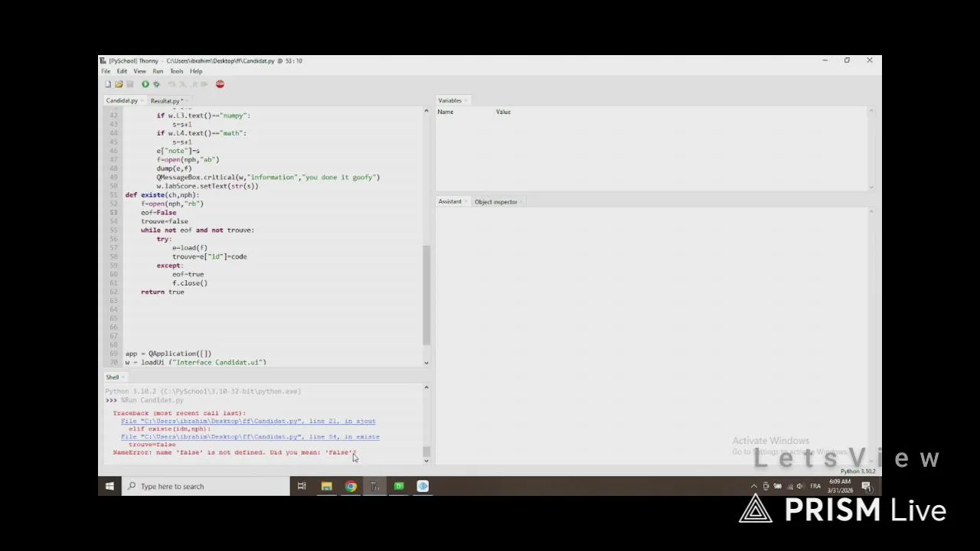Image resolution: width=980 pixels, height=551 pixels.
Task: Close the Resultat.py tab
Action: point(186,101)
